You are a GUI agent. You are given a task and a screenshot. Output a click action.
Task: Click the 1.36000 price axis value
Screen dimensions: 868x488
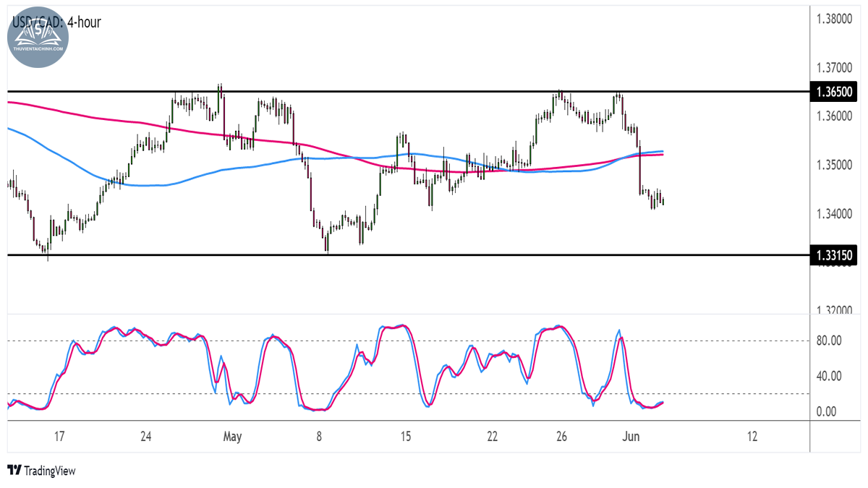coord(833,116)
